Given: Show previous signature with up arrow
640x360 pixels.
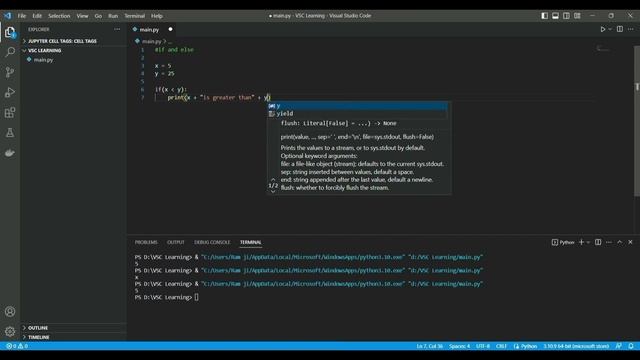Looking at the screenshot, I should click(x=273, y=179).
